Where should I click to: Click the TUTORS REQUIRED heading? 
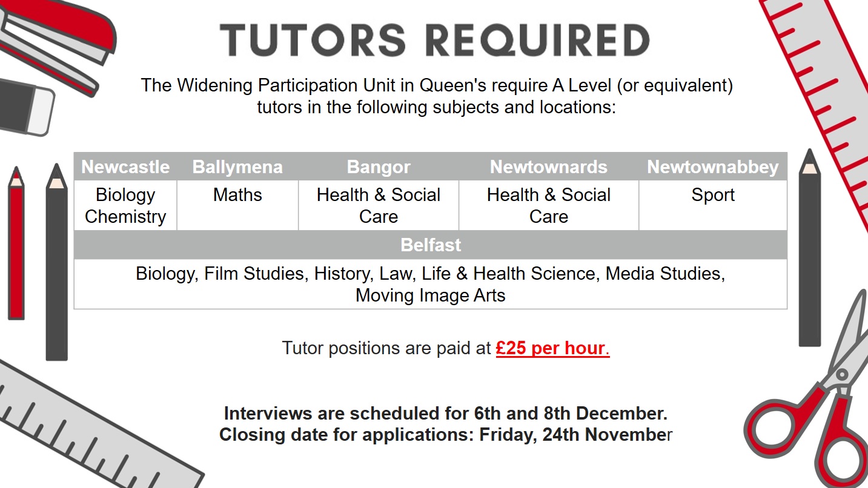(434, 40)
